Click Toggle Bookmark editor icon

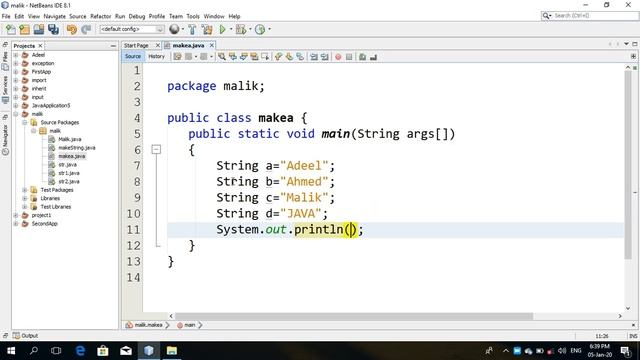coord(300,57)
